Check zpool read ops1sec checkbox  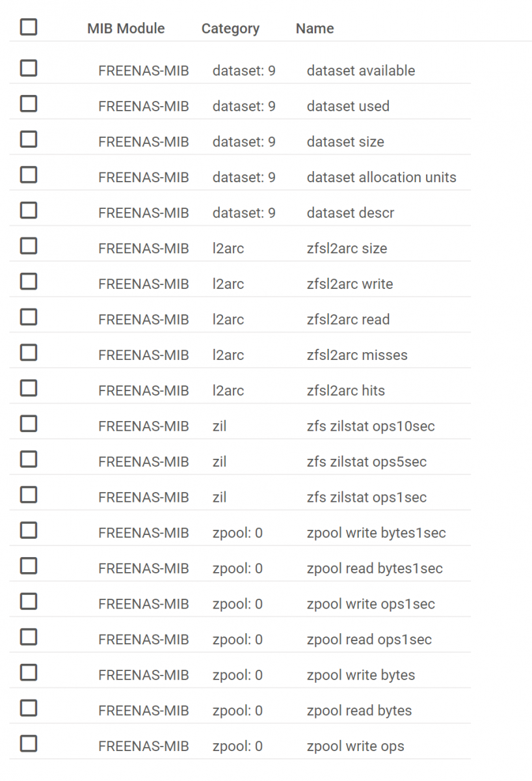coord(29,637)
